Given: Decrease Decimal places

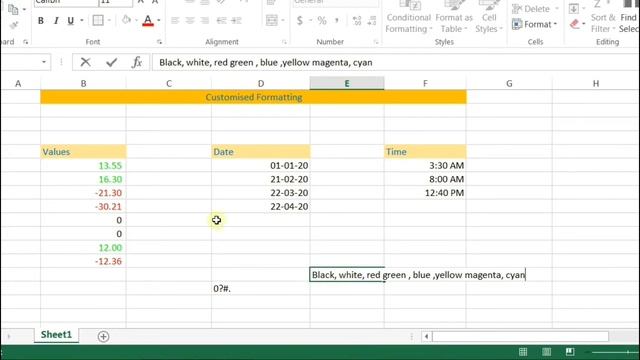Looking at the screenshot, I should pos(371,20).
